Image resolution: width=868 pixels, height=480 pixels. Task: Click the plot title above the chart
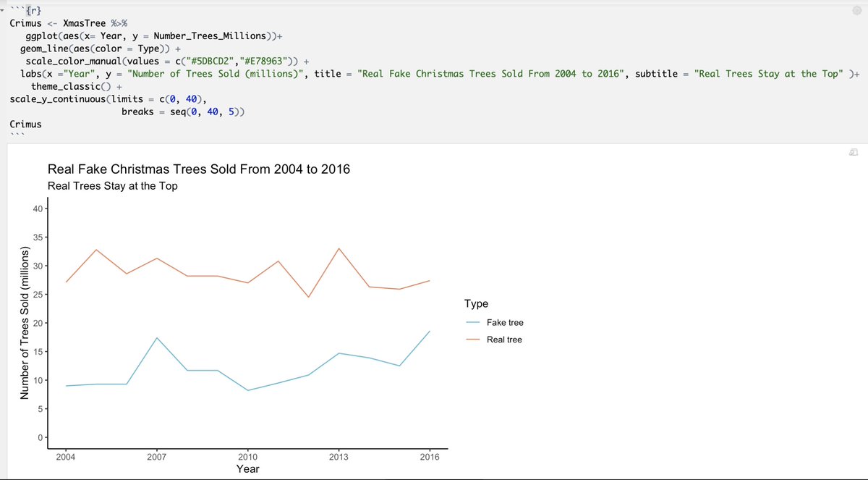pyautogui.click(x=199, y=169)
